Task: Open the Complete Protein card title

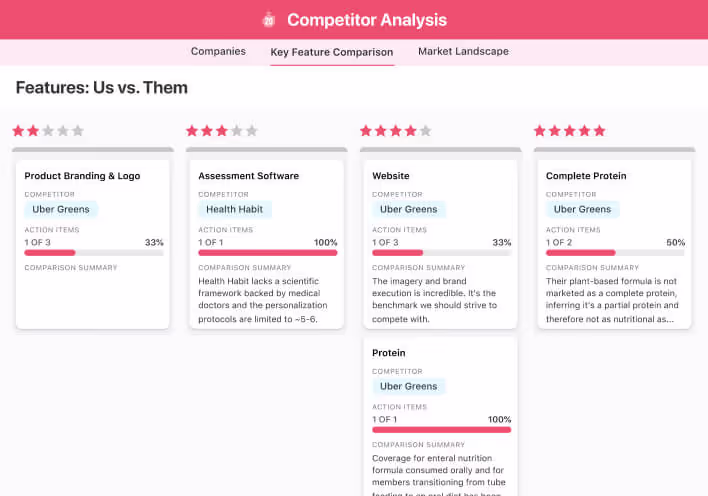Action: 586,176
